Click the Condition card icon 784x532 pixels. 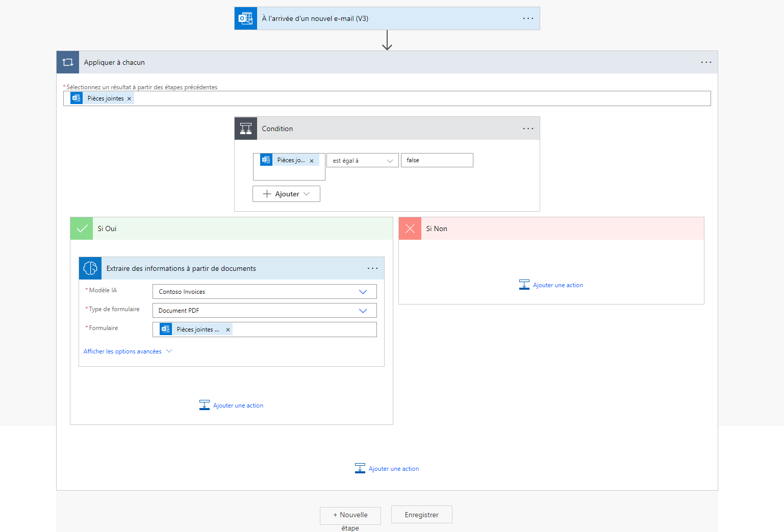246,129
